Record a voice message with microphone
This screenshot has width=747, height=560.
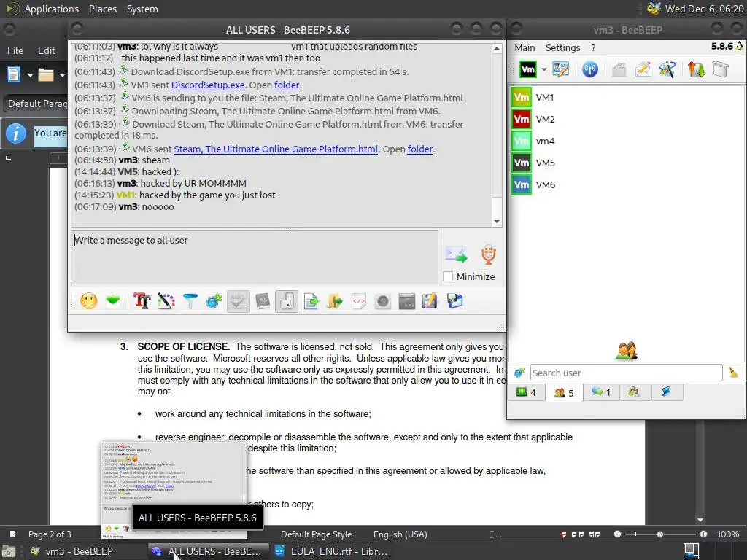tap(488, 254)
